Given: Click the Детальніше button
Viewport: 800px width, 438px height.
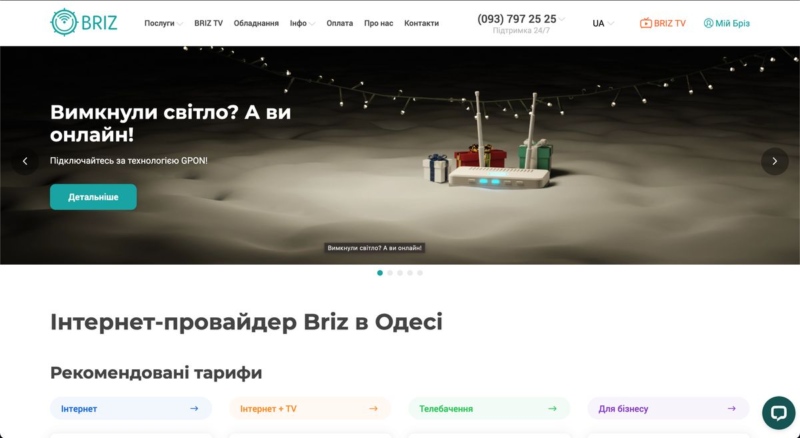Looking at the screenshot, I should 93,197.
